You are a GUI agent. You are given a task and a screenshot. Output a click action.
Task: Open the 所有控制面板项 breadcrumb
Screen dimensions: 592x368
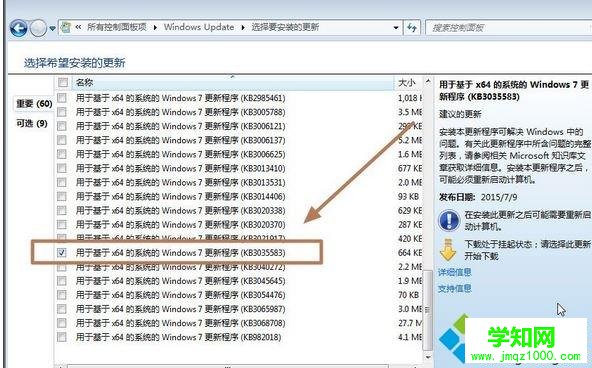coord(117,27)
